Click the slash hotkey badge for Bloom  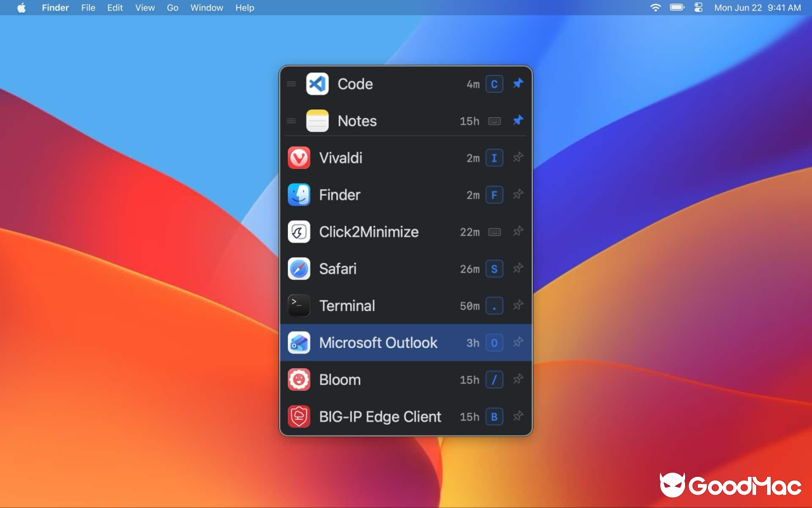point(494,380)
